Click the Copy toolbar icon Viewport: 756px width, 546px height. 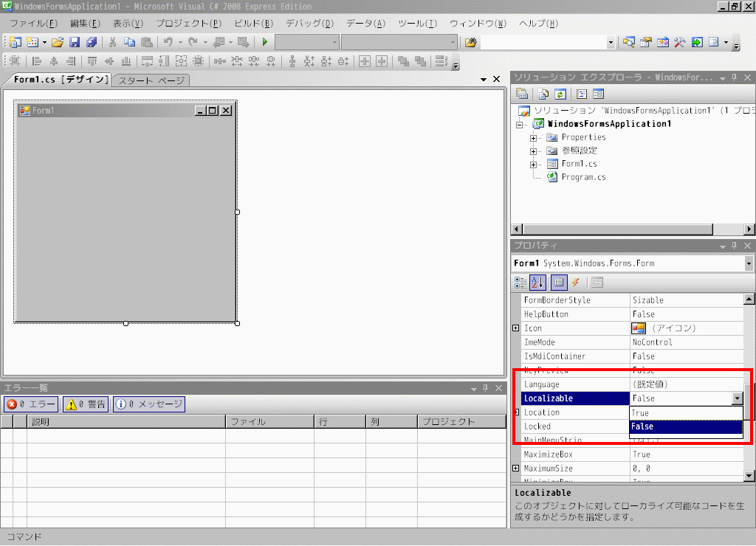[129, 42]
